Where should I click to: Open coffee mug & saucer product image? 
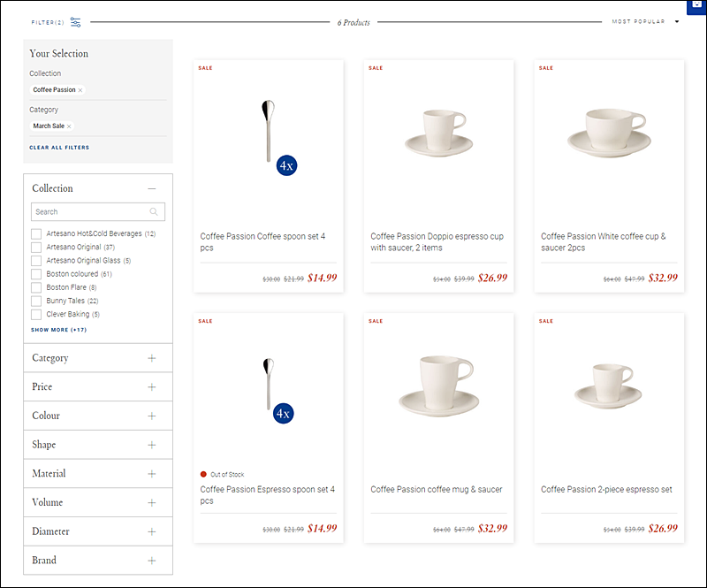click(x=439, y=386)
